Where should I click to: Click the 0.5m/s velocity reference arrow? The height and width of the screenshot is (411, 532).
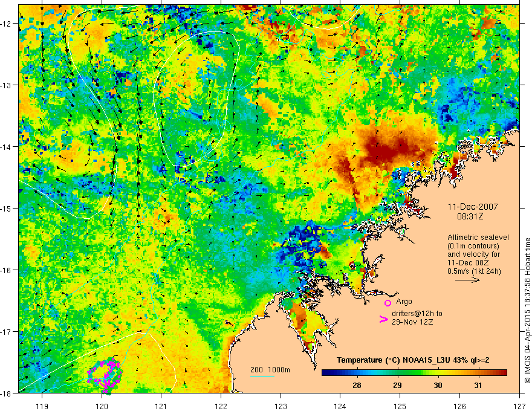(467, 280)
